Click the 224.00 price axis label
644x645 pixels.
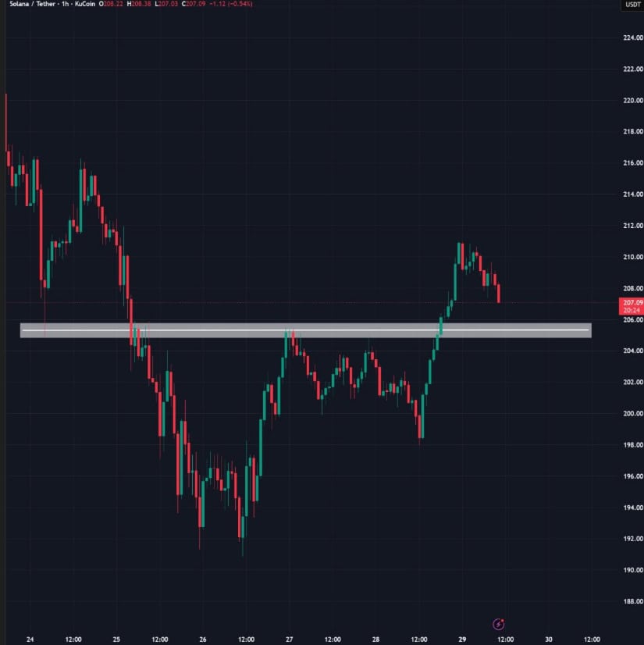pos(632,37)
